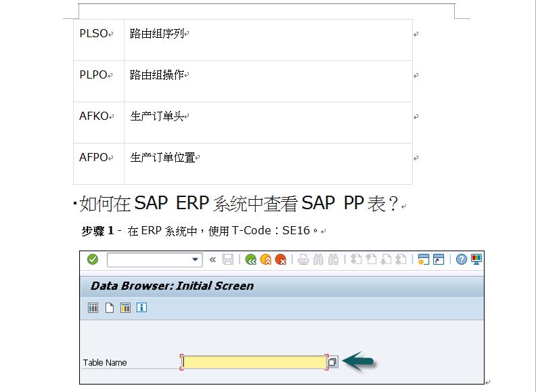Open the Table Name value help button
The image size is (536, 392).
pos(332,362)
